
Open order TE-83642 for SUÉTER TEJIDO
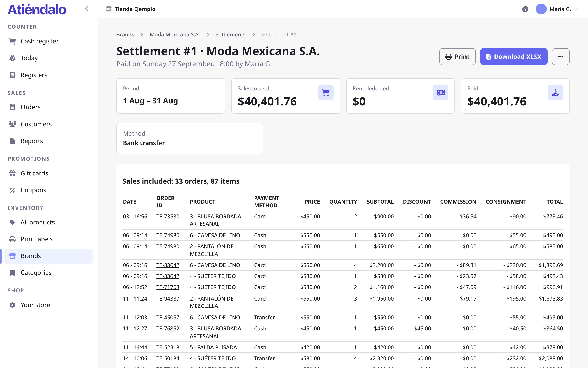(168, 276)
